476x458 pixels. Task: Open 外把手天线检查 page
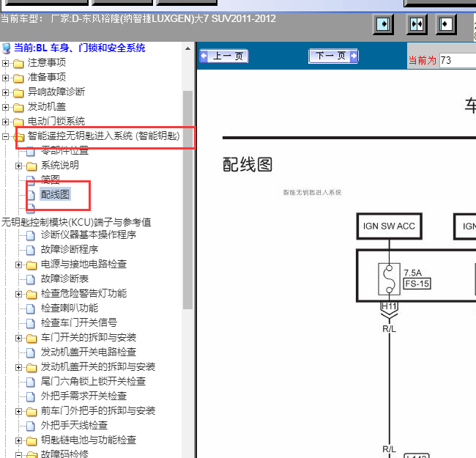pyautogui.click(x=74, y=426)
